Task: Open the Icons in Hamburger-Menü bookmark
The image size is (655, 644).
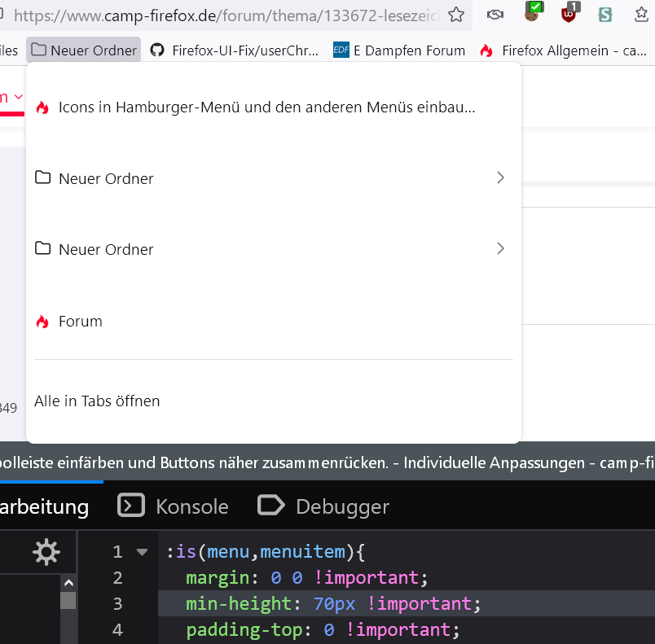Action: 266,107
